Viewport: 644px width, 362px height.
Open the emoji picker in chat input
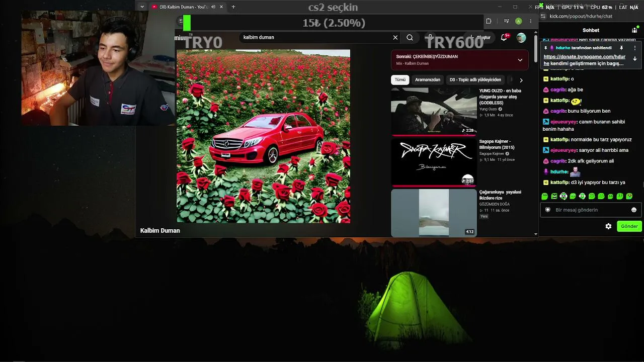[634, 210]
